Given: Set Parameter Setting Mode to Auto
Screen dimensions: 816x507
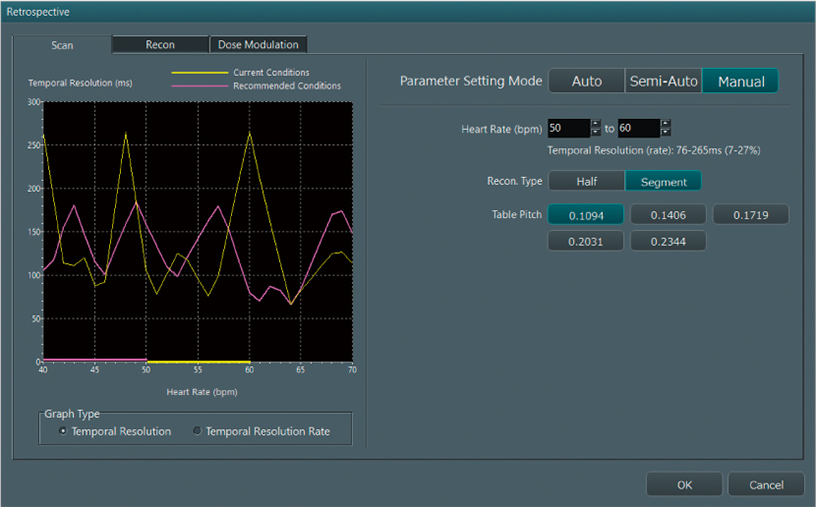Looking at the screenshot, I should point(586,81).
